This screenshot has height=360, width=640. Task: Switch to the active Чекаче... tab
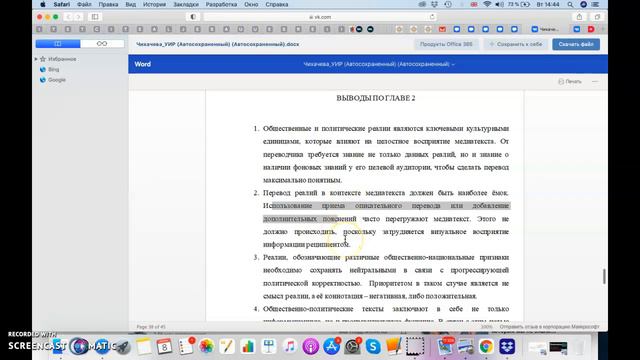tap(545, 29)
